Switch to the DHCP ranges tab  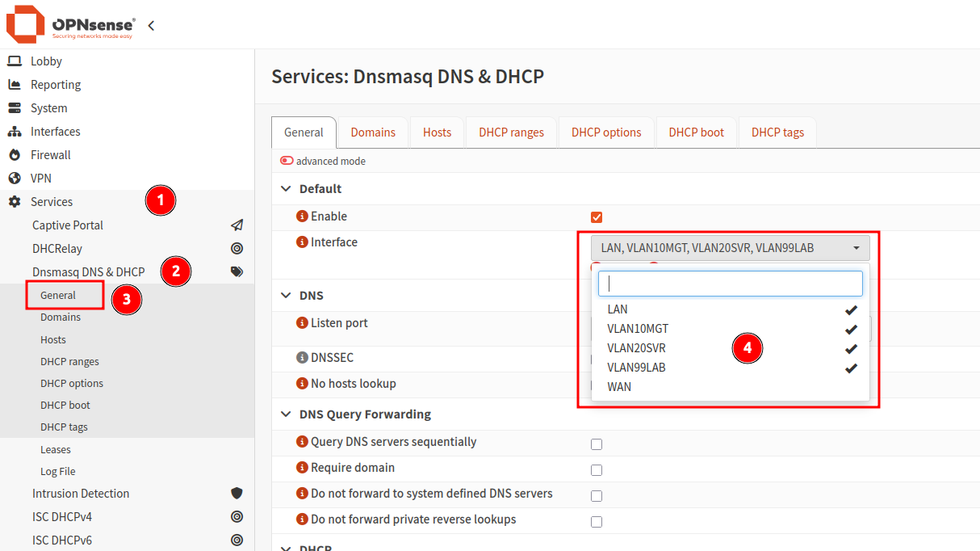pyautogui.click(x=511, y=132)
